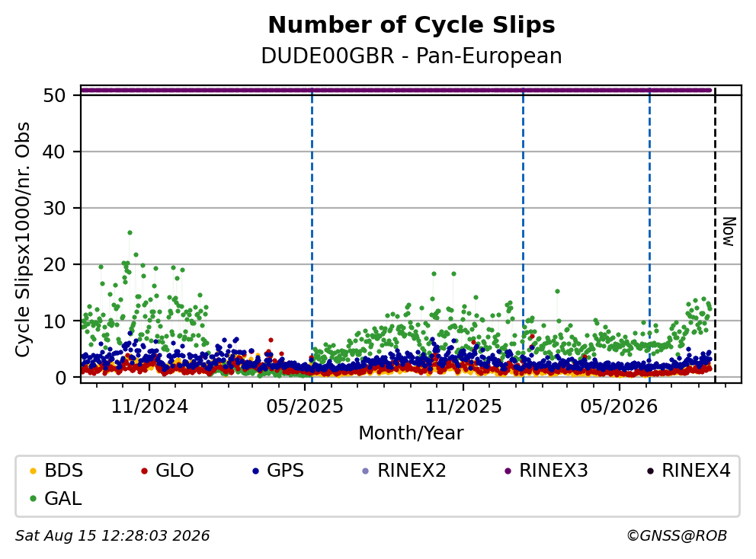This screenshot has height=559, width=756.
Task: Click the y-axis tick value 10
Action: (54, 321)
